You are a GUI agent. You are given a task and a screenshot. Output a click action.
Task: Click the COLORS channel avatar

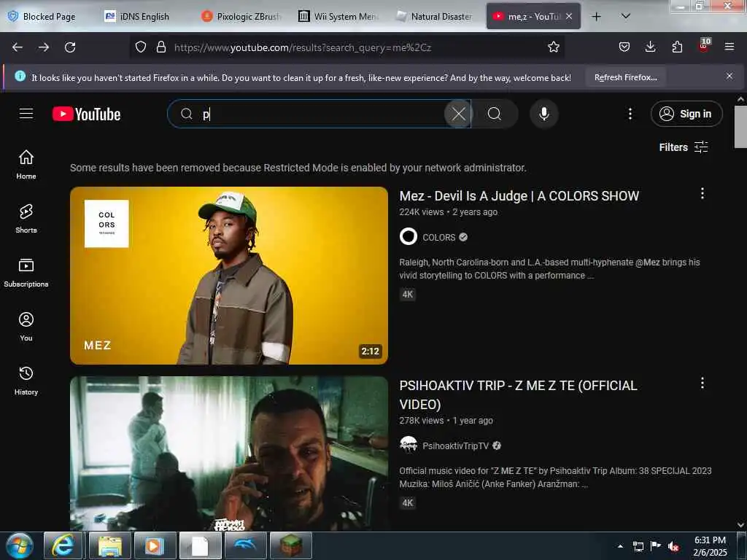click(409, 237)
